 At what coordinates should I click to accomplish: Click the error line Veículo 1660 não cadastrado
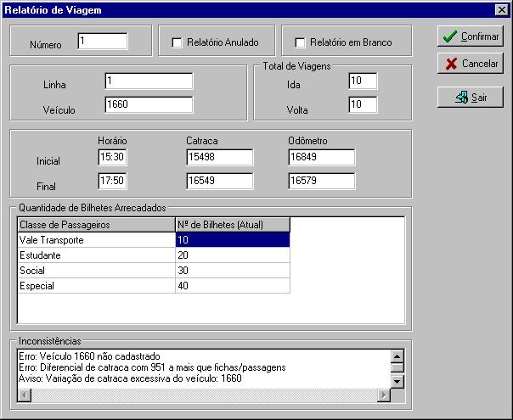89,356
